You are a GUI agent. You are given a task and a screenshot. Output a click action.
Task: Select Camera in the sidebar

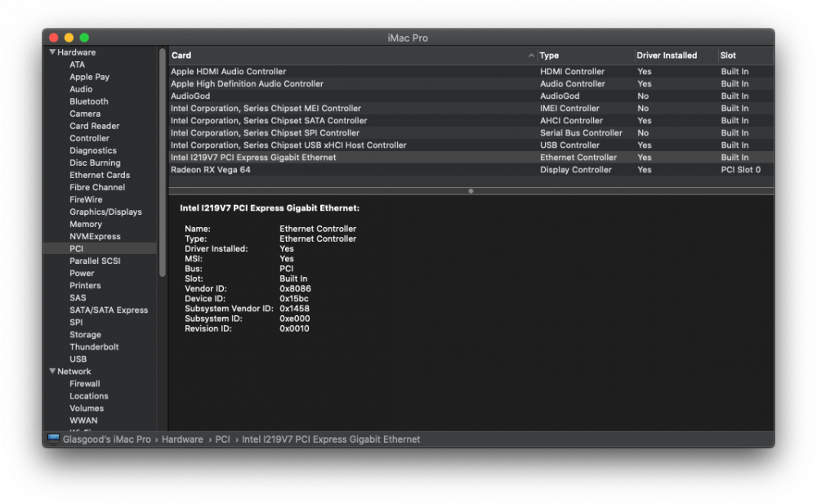pyautogui.click(x=85, y=114)
